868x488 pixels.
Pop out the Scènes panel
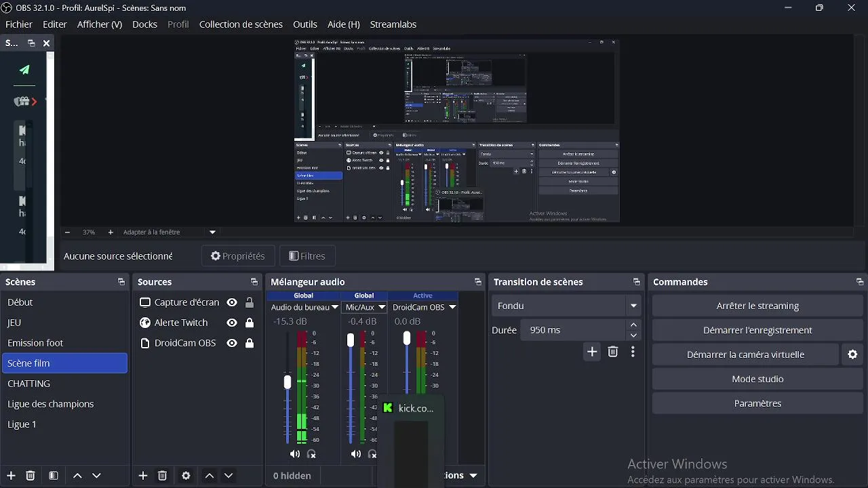121,282
